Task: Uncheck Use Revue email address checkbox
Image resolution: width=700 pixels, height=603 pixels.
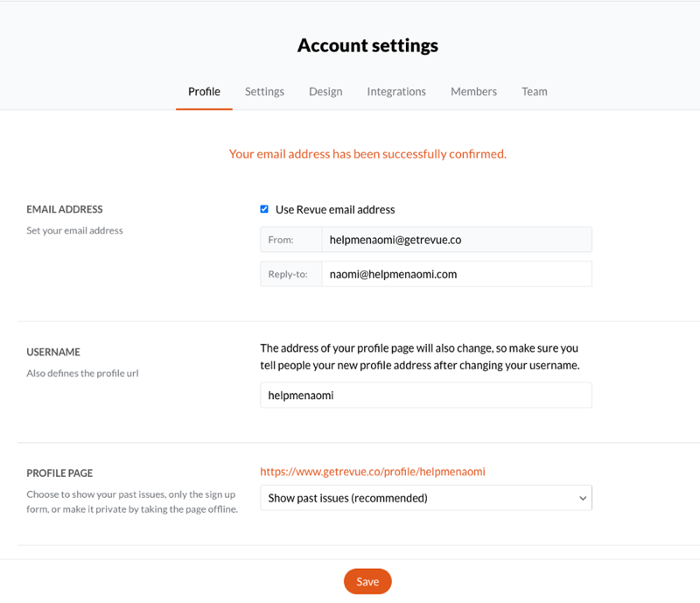Action: tap(264, 209)
